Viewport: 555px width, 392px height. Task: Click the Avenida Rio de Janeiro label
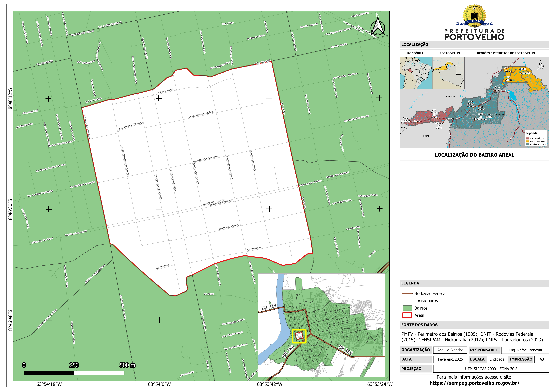[x=217, y=202]
